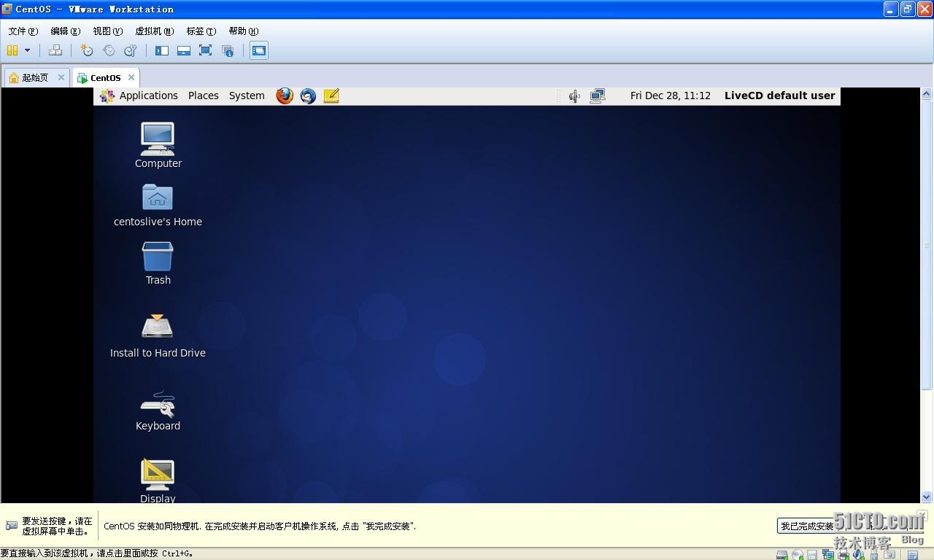This screenshot has width=934, height=560.
Task: Click the hard disk status bar icon
Action: click(x=782, y=555)
